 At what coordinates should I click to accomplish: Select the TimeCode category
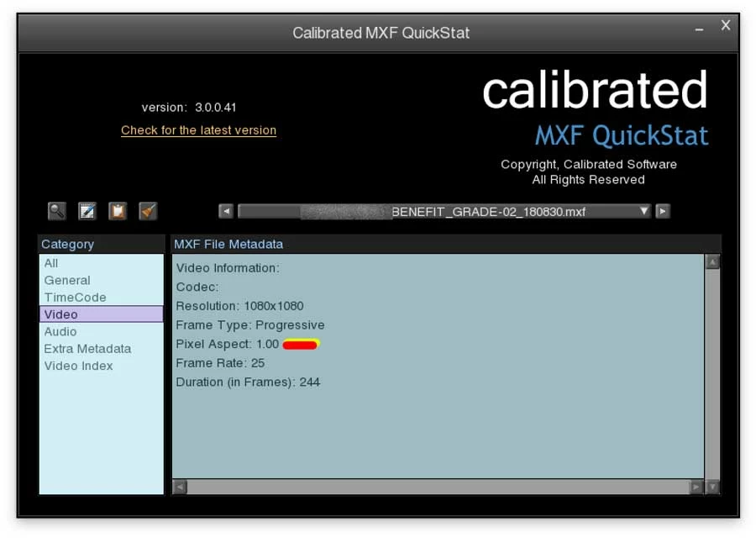102,298
